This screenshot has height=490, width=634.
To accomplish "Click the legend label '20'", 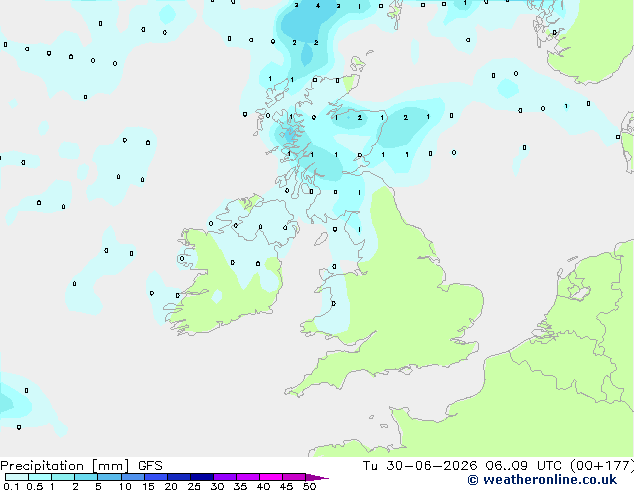I will point(171,486).
